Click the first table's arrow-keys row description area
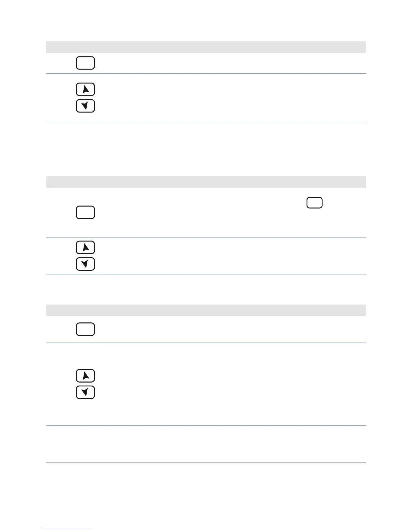Screen dimensions: 411x532 (x=232, y=98)
